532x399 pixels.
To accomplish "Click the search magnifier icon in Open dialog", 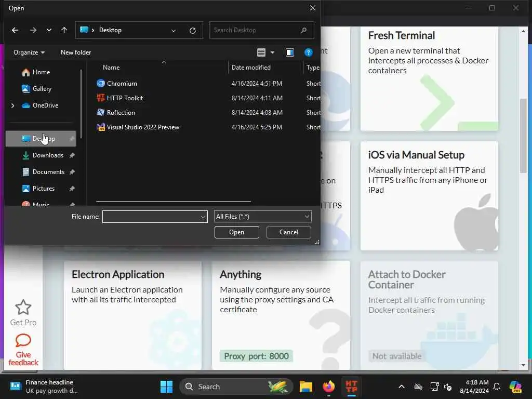I will point(303,30).
